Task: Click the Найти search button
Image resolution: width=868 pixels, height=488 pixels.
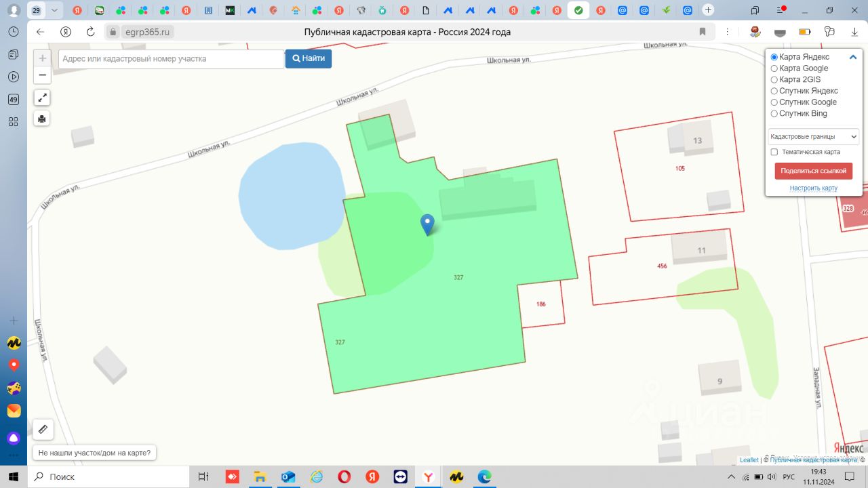Action: click(x=309, y=58)
